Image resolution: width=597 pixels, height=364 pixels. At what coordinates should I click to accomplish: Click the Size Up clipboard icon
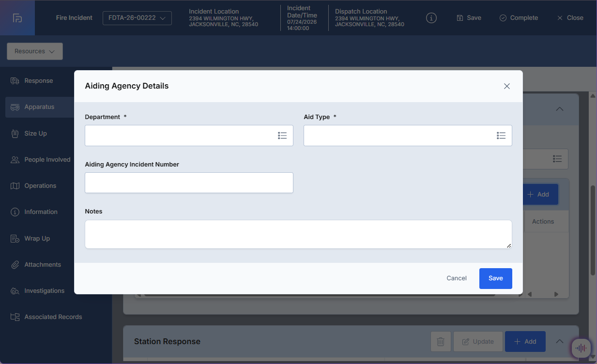[x=15, y=134]
